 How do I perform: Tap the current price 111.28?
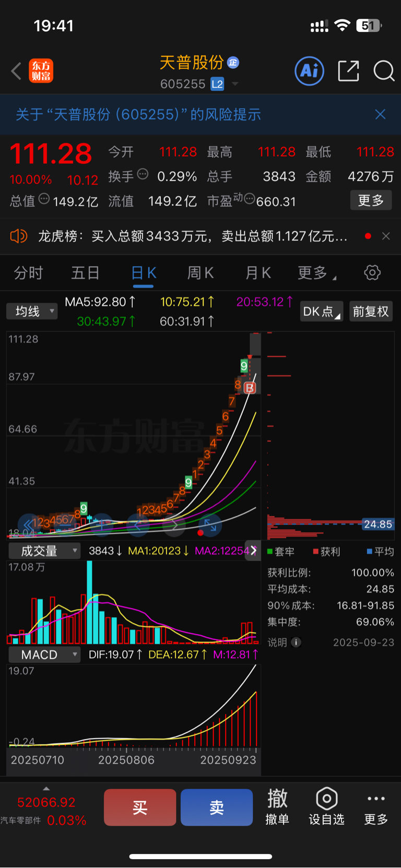tap(51, 154)
